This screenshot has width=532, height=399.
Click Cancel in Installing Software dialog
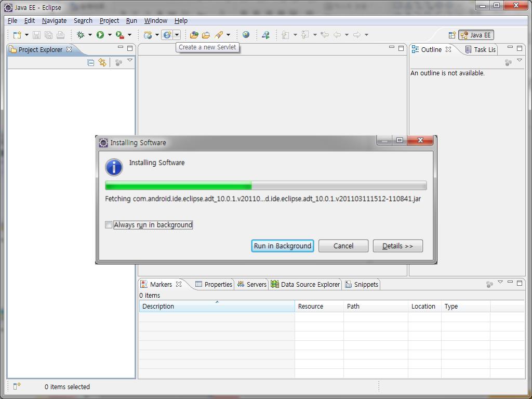[x=343, y=246]
